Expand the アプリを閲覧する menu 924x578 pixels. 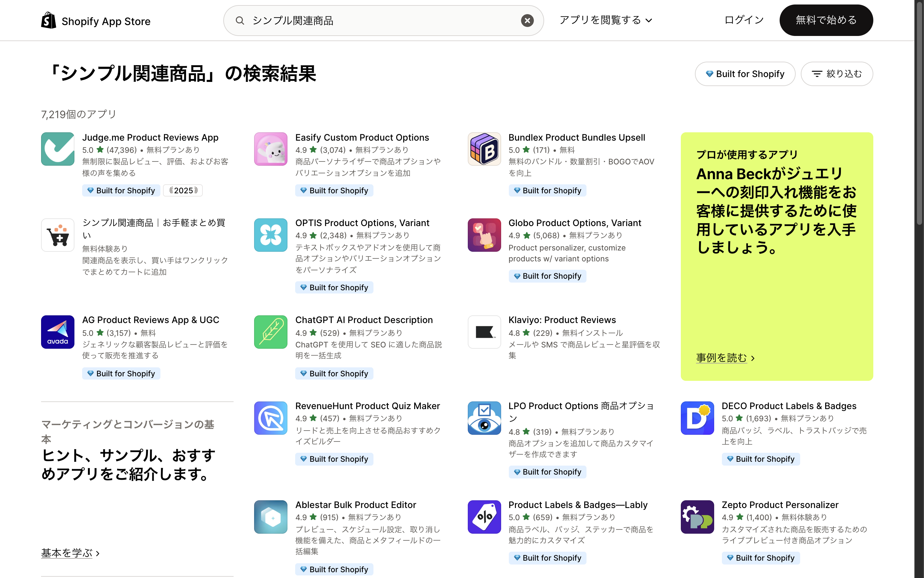pyautogui.click(x=606, y=20)
